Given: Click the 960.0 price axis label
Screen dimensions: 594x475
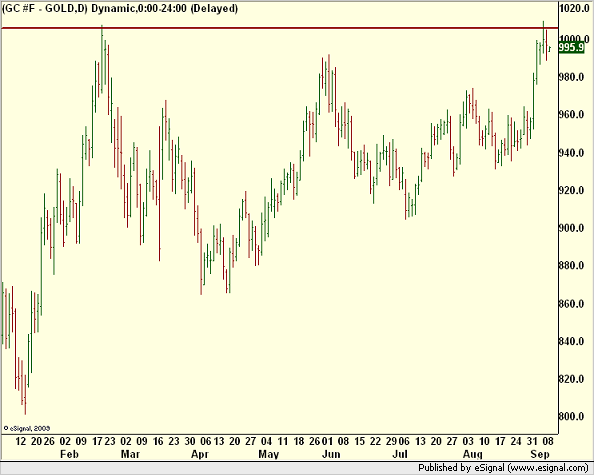Looking at the screenshot, I should [x=571, y=114].
